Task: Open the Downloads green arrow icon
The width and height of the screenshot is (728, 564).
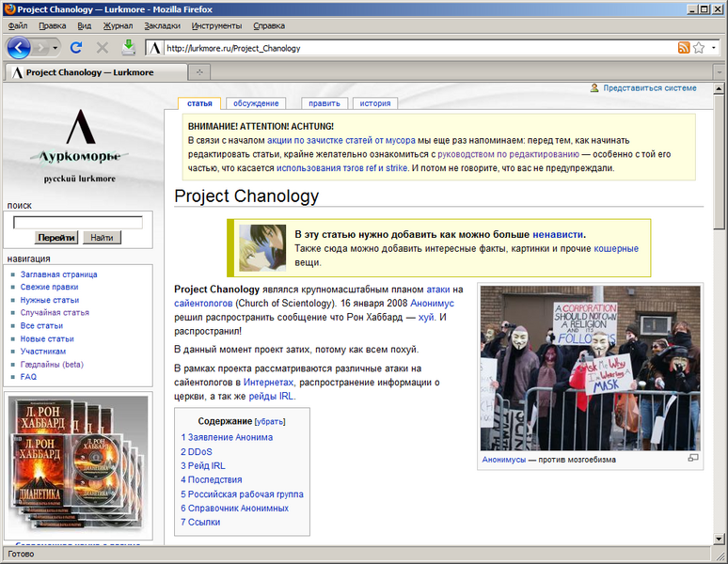Action: [x=129, y=47]
